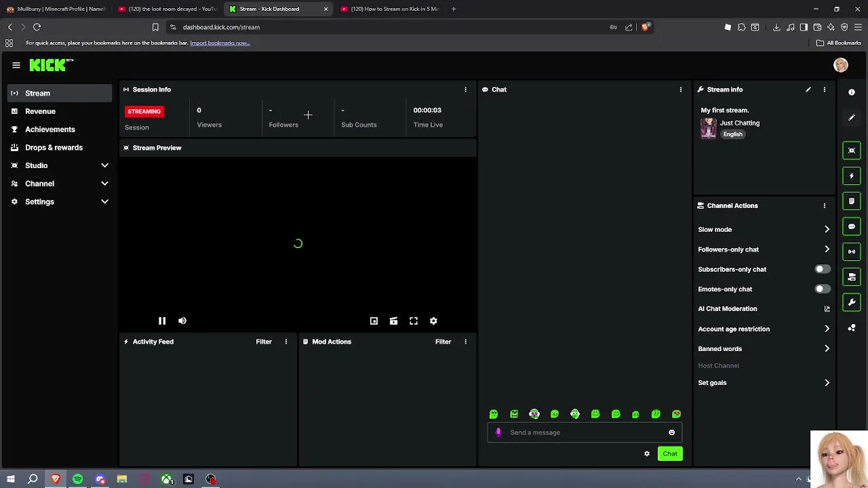
Task: Expand Banned words options
Action: click(x=827, y=348)
